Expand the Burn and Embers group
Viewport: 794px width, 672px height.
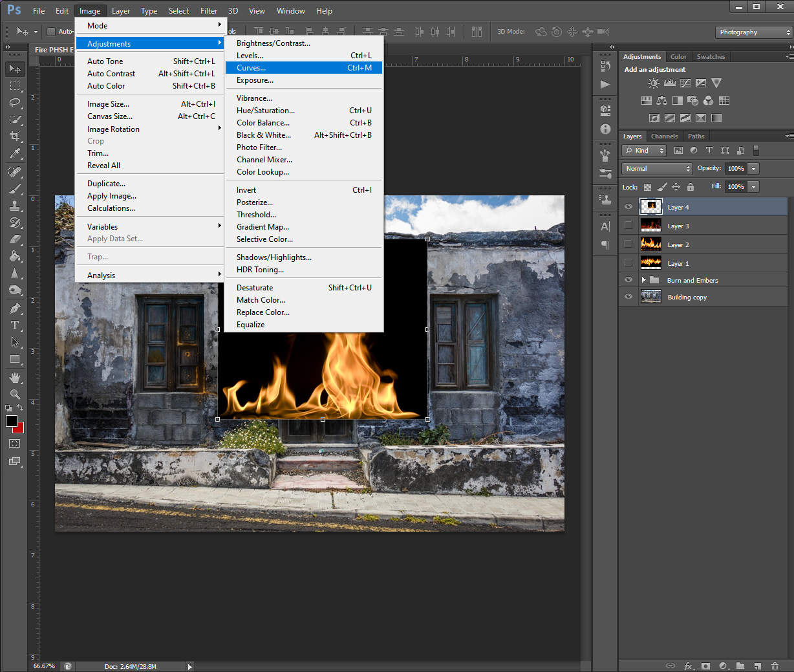click(x=643, y=280)
